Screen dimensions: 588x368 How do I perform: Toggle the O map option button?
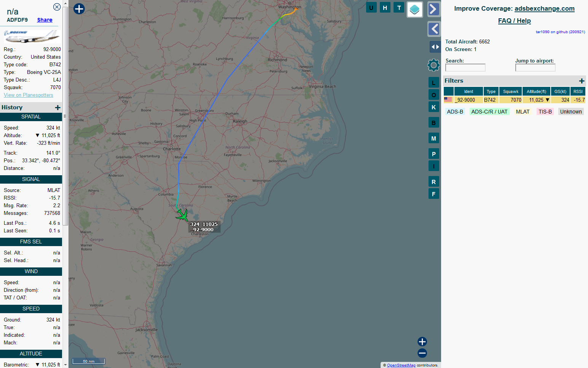[x=433, y=95]
